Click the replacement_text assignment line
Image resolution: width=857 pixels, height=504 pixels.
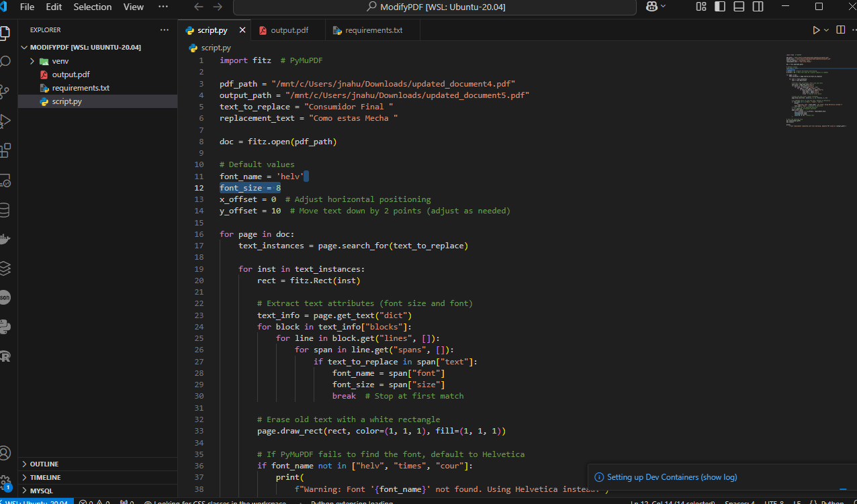click(x=309, y=118)
